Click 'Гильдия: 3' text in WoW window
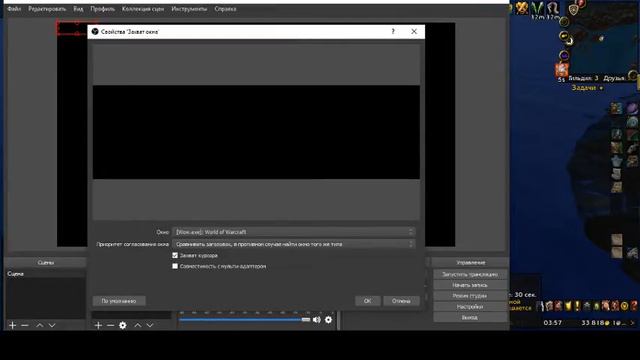 click(583, 78)
